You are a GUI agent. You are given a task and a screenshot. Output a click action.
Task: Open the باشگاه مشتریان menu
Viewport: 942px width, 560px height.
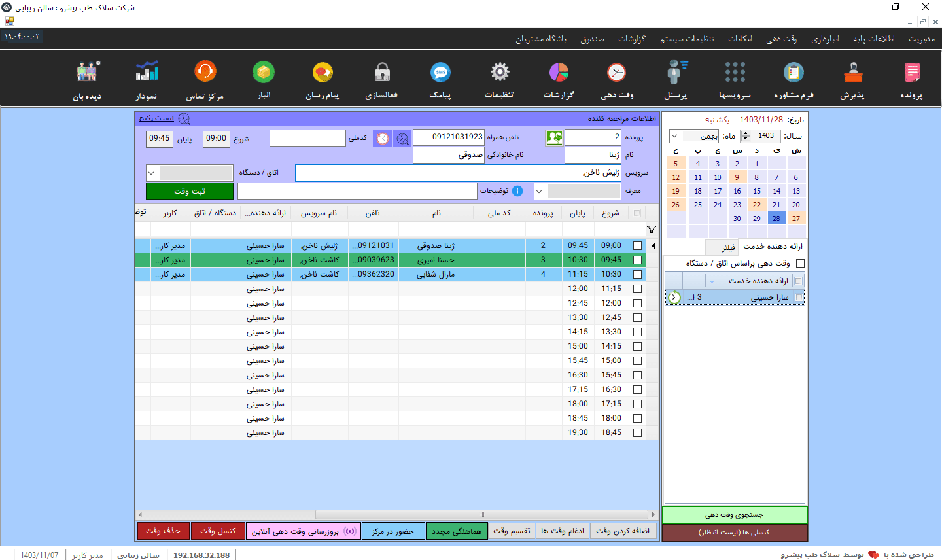540,39
